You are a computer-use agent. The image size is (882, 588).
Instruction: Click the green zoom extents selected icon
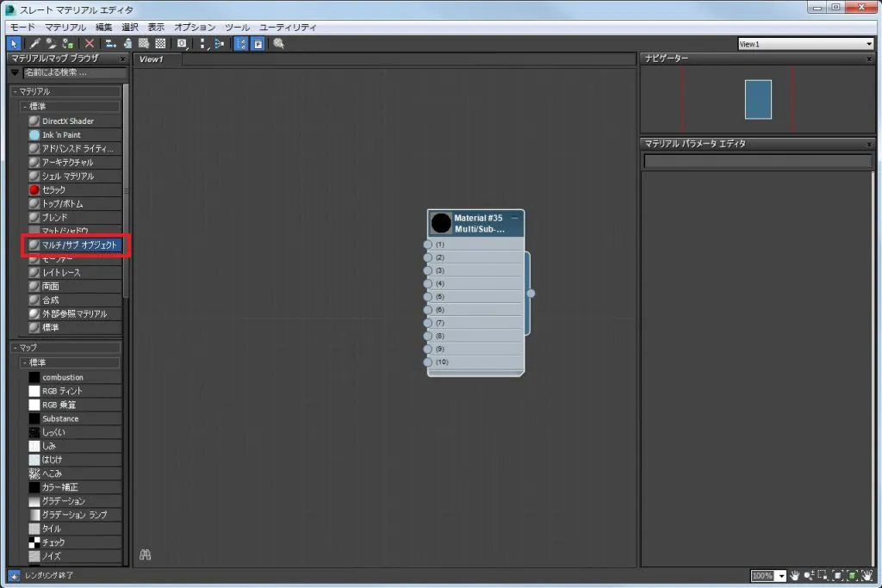(852, 575)
